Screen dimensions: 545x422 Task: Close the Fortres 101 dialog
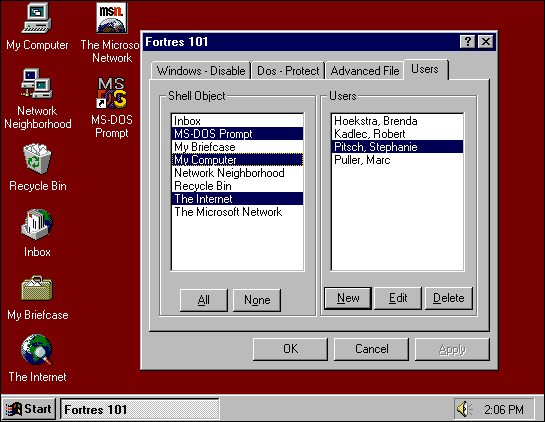point(486,42)
